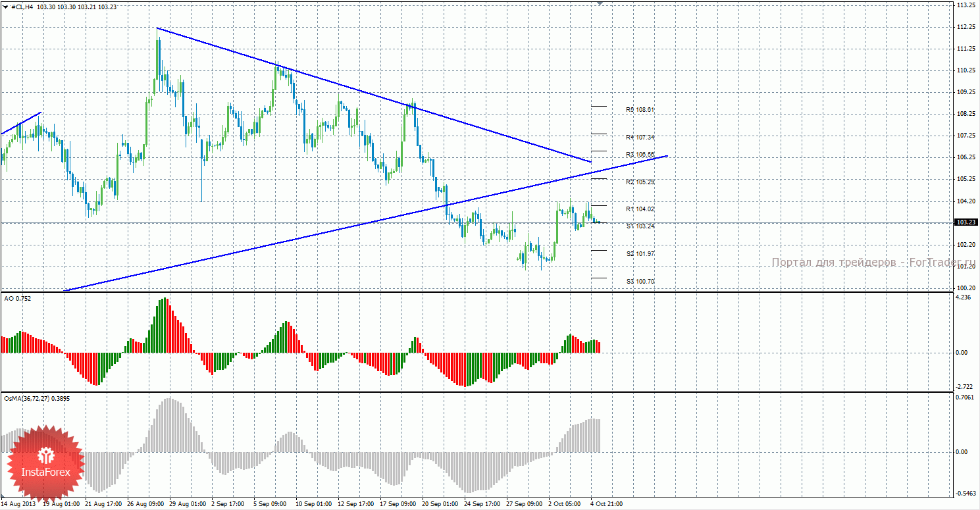This screenshot has height=510, width=980.
Task: Click the "S3 100.70" pivot label
Action: (x=640, y=281)
